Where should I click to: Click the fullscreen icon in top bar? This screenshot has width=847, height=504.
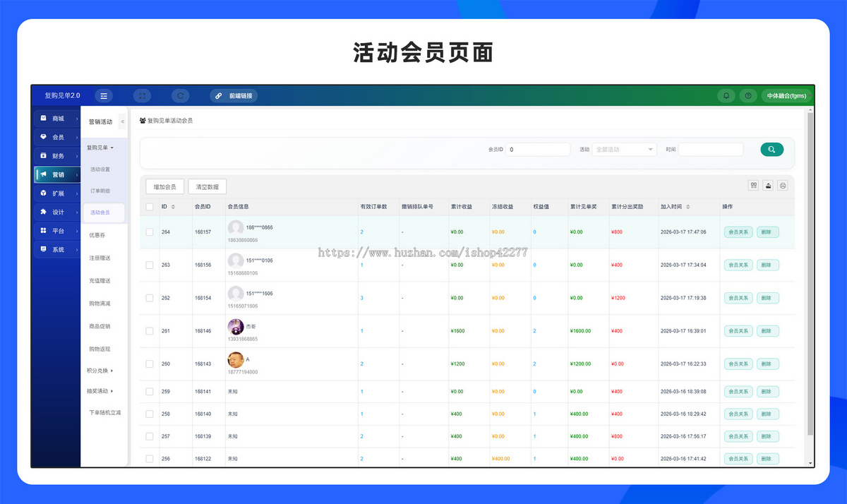pyautogui.click(x=142, y=95)
